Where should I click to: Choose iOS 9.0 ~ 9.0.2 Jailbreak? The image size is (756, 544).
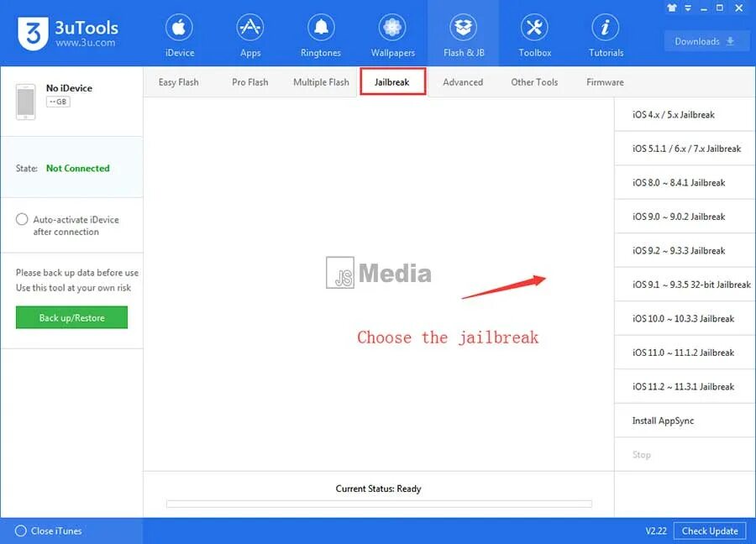[685, 217]
